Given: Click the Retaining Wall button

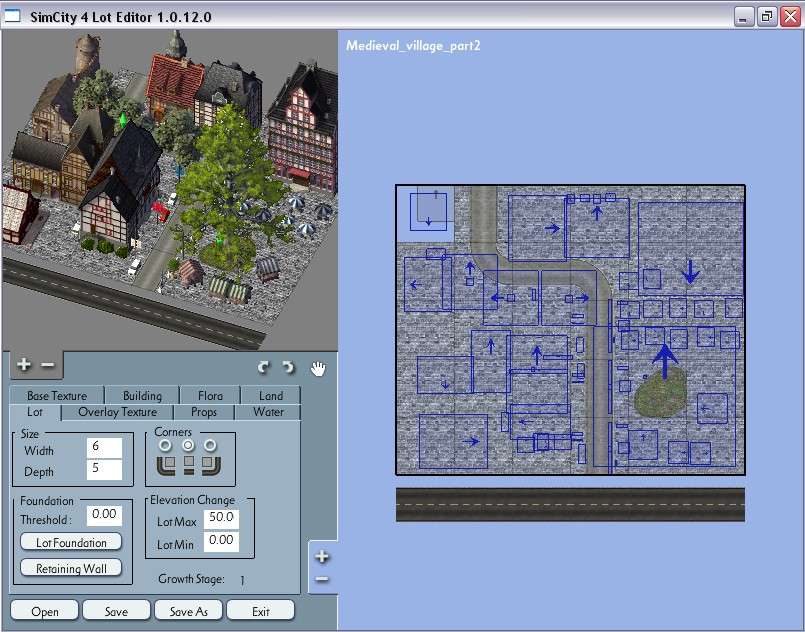Looking at the screenshot, I should [x=71, y=568].
